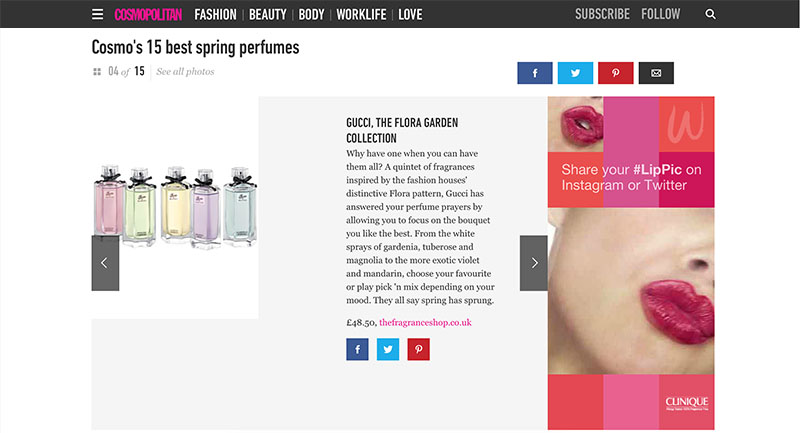800x433 pixels.
Task: Click the Clinique logo in the ad
Action: pos(687,403)
